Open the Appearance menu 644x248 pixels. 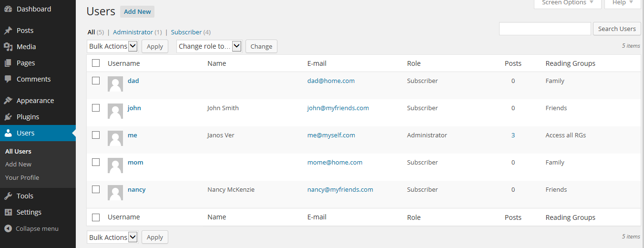pos(38,101)
